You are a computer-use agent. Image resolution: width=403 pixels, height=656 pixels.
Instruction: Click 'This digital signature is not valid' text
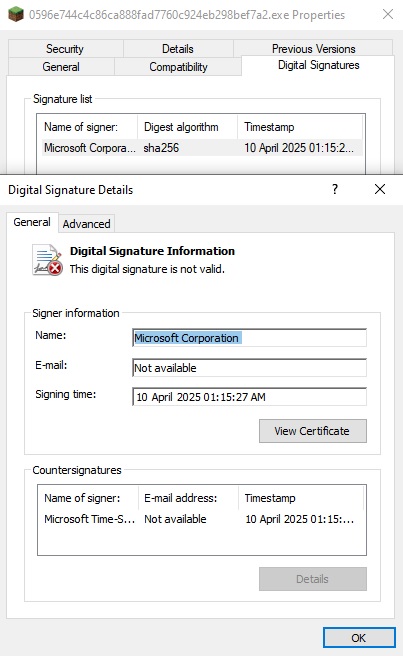pos(147,269)
